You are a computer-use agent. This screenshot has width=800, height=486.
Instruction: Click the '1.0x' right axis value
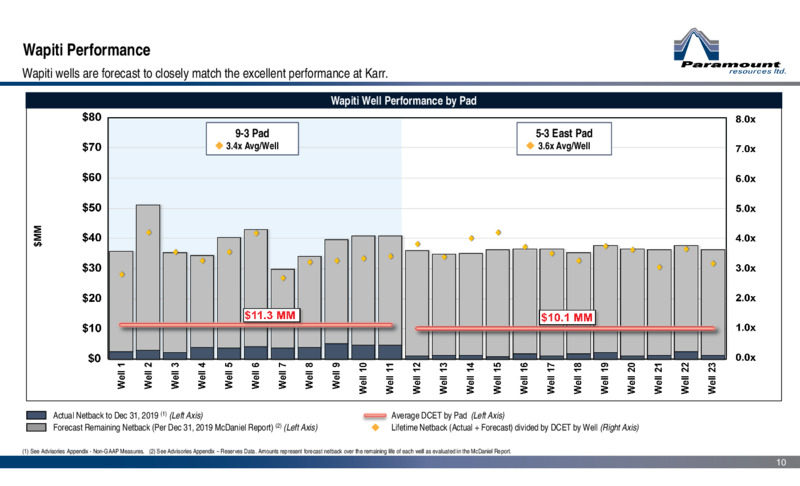coord(745,327)
